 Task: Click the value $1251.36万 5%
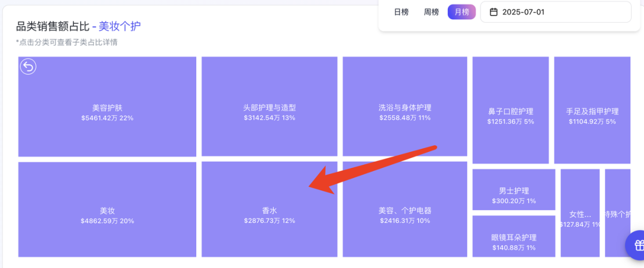coord(510,121)
